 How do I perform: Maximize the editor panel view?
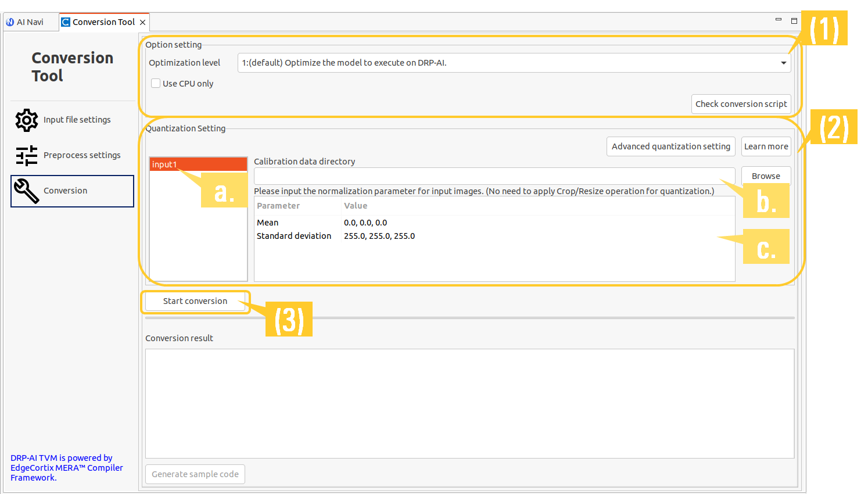coord(794,21)
